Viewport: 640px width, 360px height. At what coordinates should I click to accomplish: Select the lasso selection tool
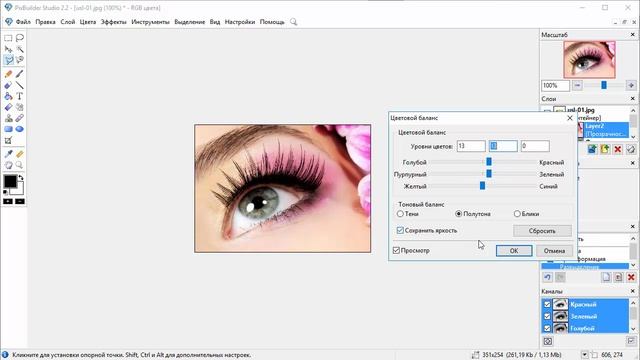[x=20, y=38]
